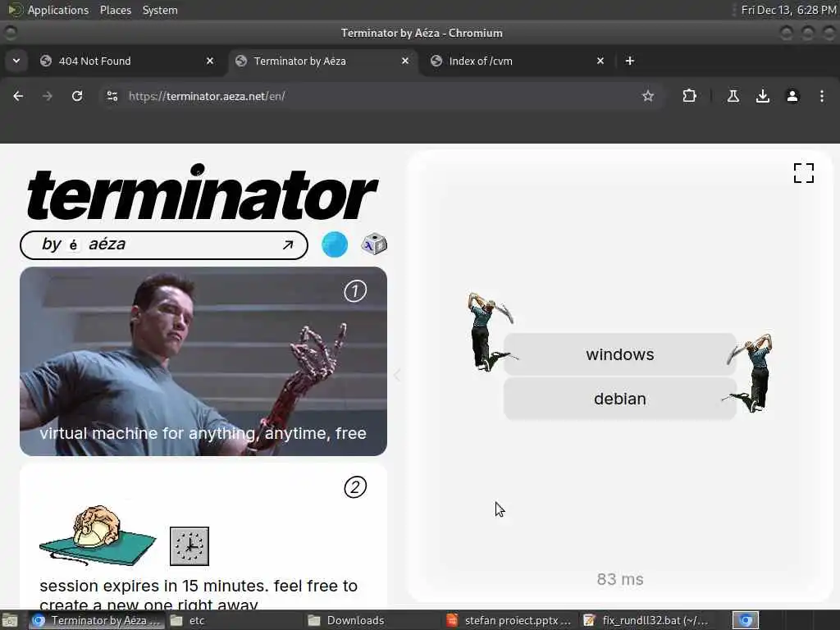Open a new browser tab
This screenshot has width=840, height=630.
(630, 61)
